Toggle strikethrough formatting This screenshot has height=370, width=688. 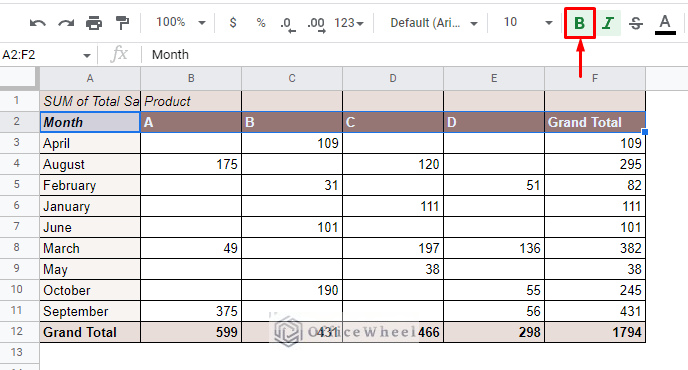click(636, 23)
